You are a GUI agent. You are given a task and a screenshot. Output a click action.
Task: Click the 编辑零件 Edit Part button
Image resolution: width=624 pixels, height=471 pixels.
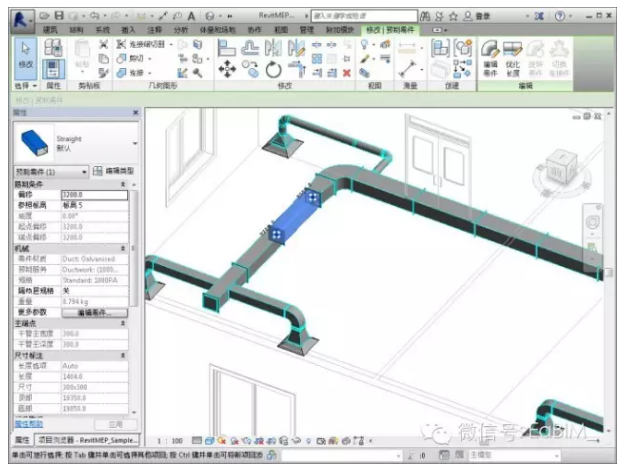[490, 58]
